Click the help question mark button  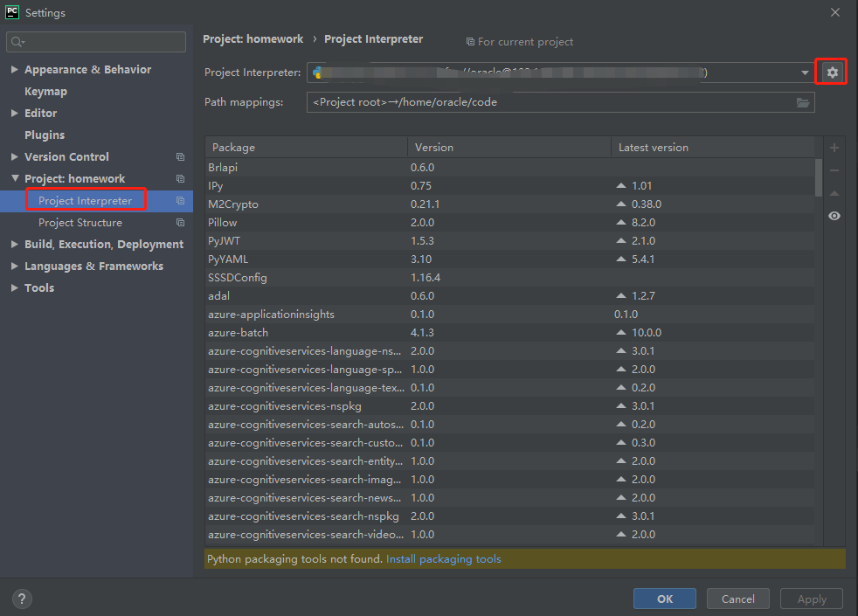tap(22, 599)
